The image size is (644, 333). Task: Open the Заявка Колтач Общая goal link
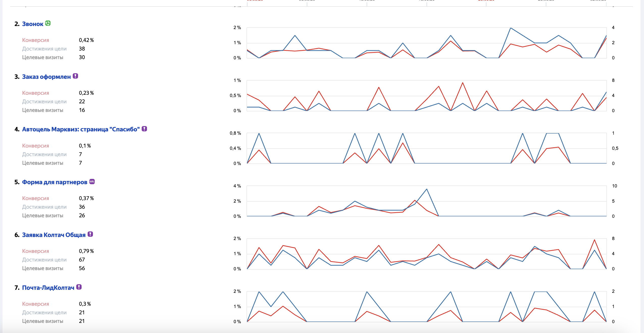pyautogui.click(x=54, y=235)
